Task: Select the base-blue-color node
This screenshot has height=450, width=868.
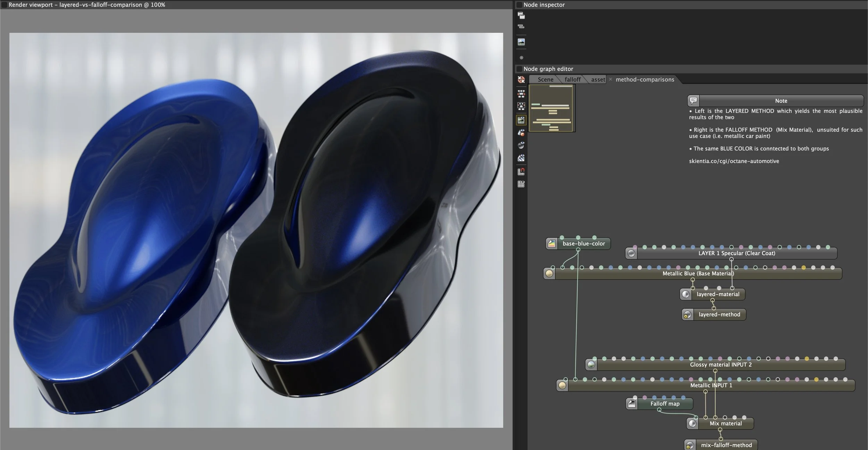Action: point(583,244)
